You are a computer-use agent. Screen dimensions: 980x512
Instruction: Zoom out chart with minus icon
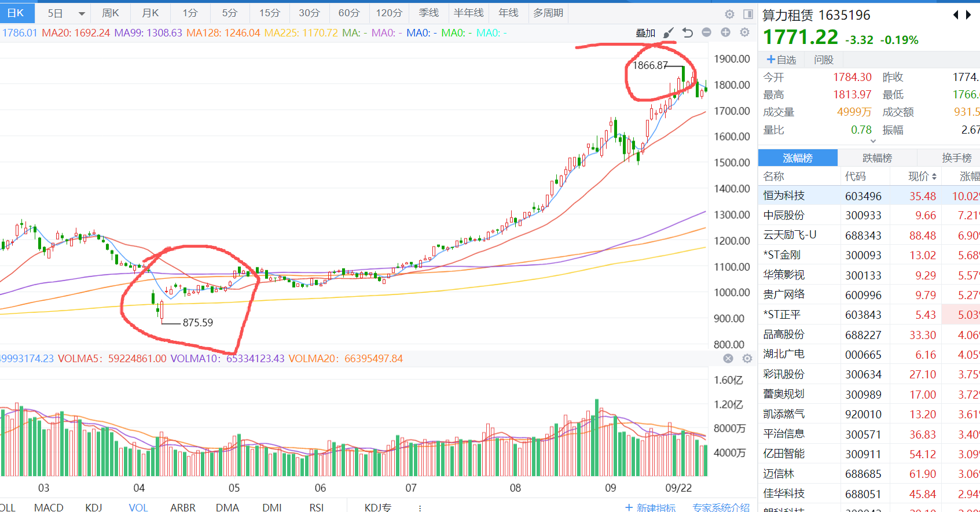click(706, 32)
